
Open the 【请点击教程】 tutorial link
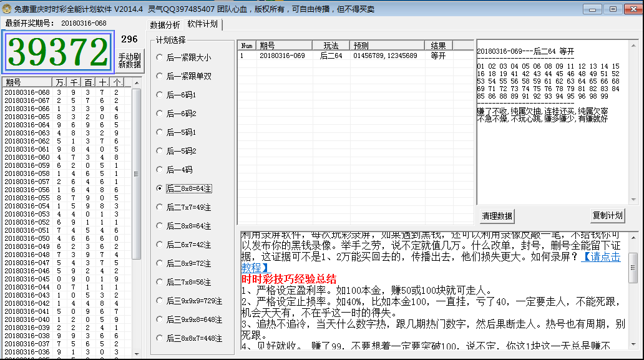pos(601,257)
